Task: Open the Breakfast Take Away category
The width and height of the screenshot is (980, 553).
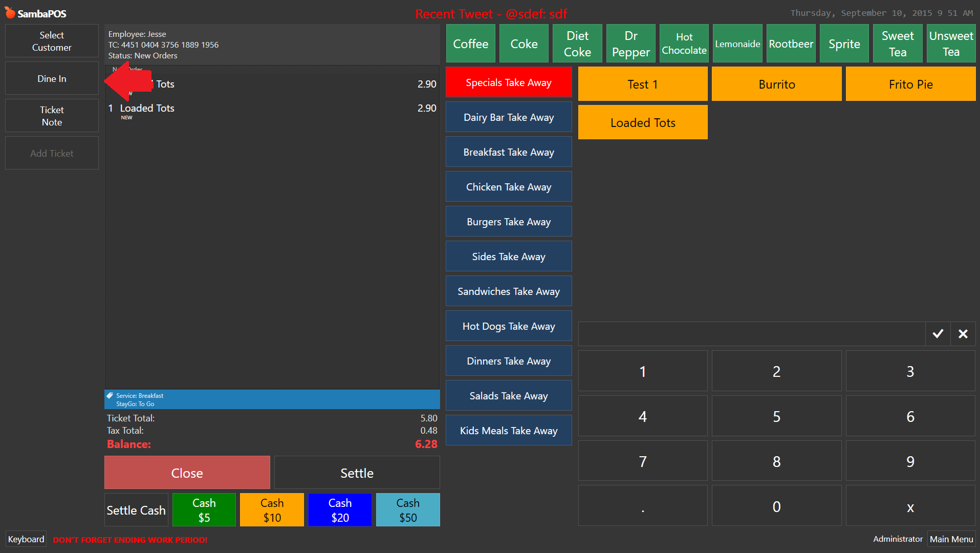Action: pos(508,152)
